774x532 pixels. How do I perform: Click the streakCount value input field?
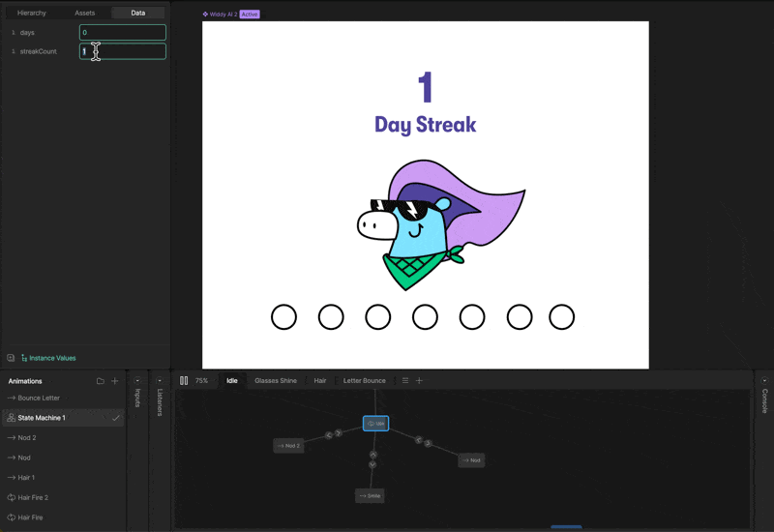point(123,51)
